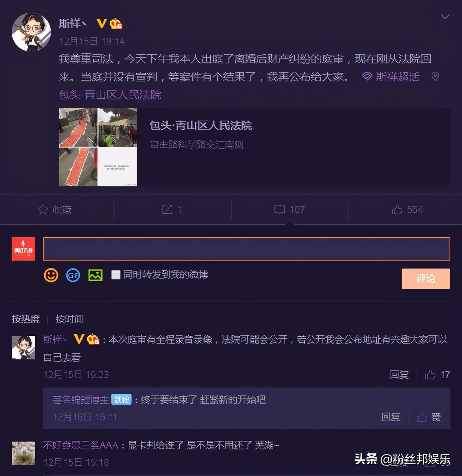Like the post with 564 likes
462x476 pixels.
coord(407,209)
